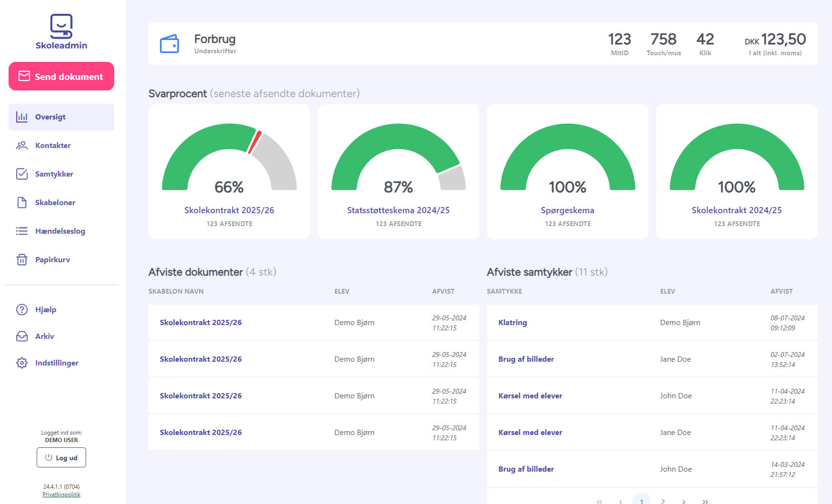Click the 100% gauge for Skolekontrakt 2024/25
This screenshot has height=504, width=832.
pos(737,157)
